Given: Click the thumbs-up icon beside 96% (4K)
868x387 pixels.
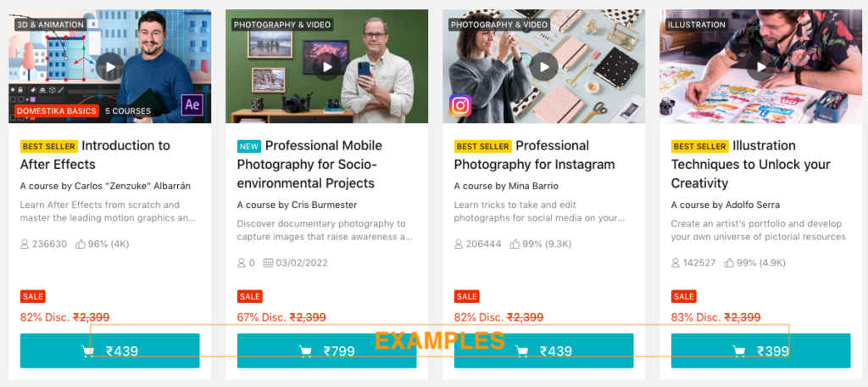Looking at the screenshot, I should (x=81, y=244).
